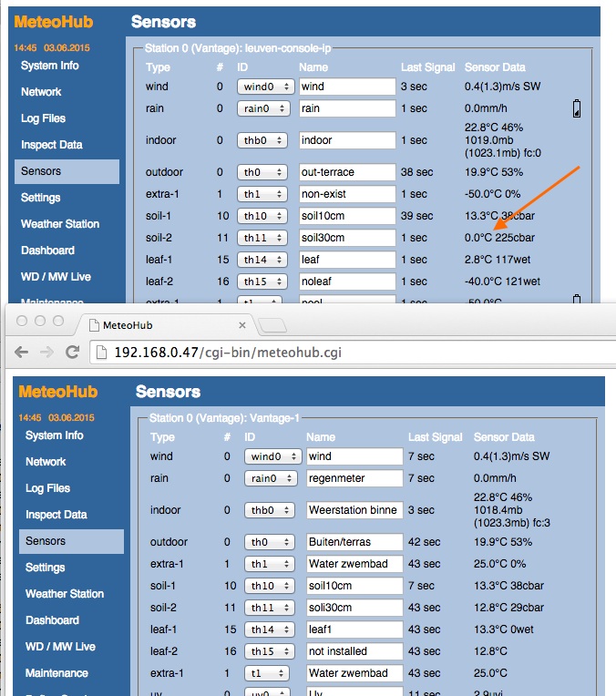616x696 pixels.
Task: Close the MeteoHub browser tab
Action: pyautogui.click(x=241, y=325)
